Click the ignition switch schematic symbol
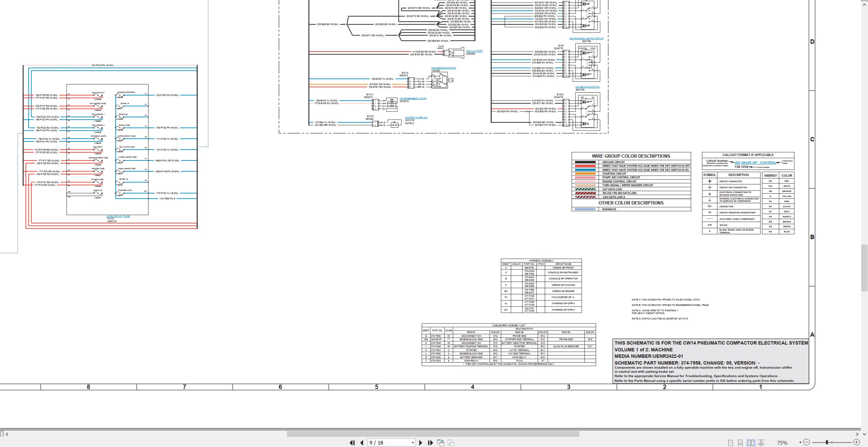 (x=439, y=80)
